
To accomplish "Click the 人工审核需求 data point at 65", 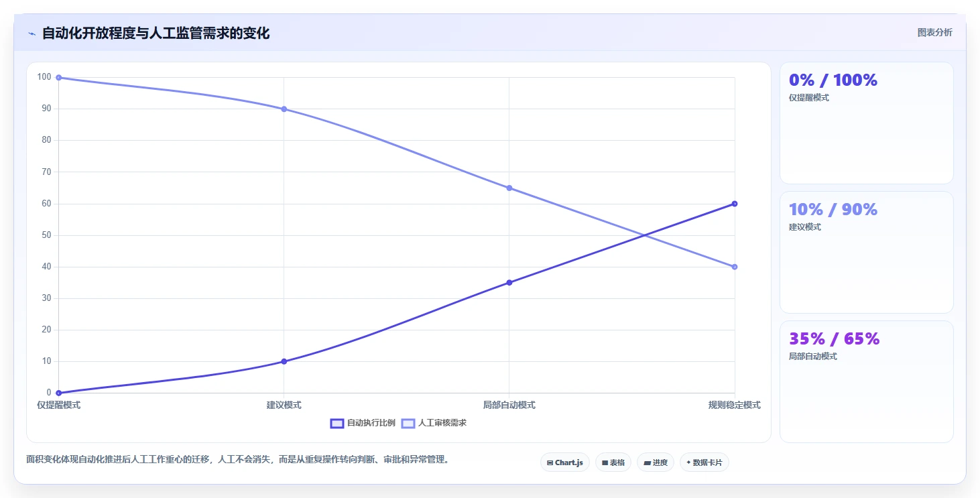I will [x=509, y=188].
